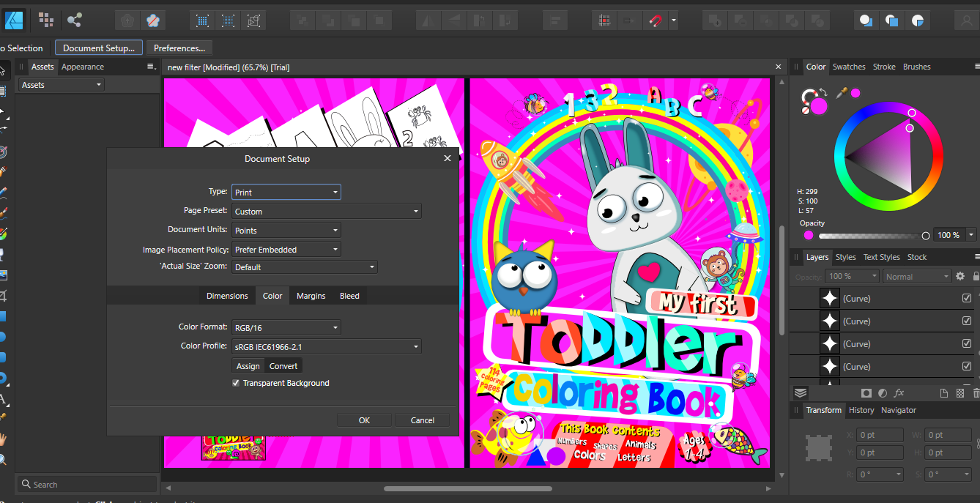Open the Color Format dropdown
Image resolution: width=980 pixels, height=503 pixels.
click(286, 327)
